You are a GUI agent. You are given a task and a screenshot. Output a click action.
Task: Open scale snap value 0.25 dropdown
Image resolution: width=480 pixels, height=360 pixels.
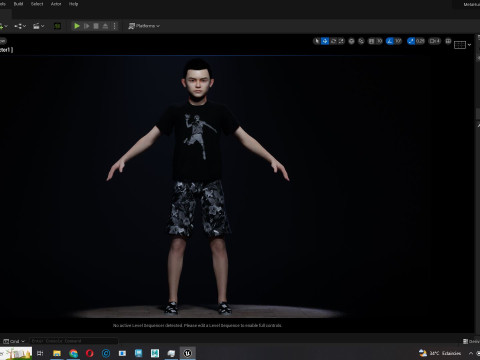[x=420, y=41]
